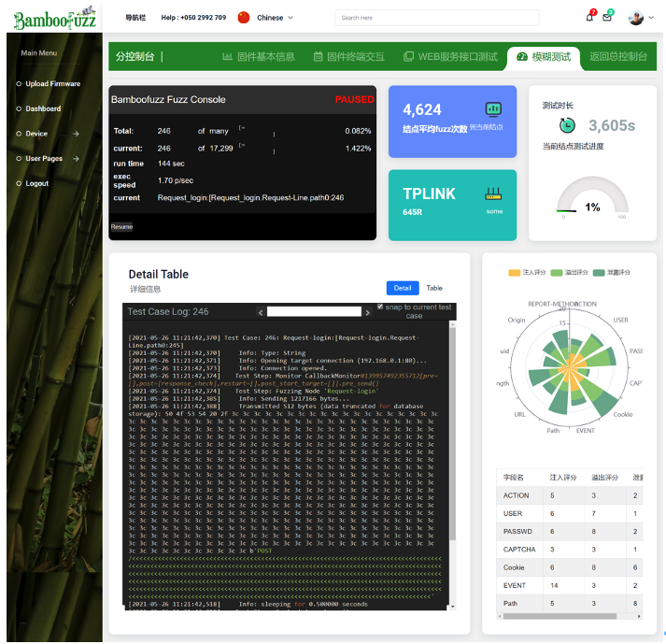Open the notifications bell icon

tap(589, 18)
